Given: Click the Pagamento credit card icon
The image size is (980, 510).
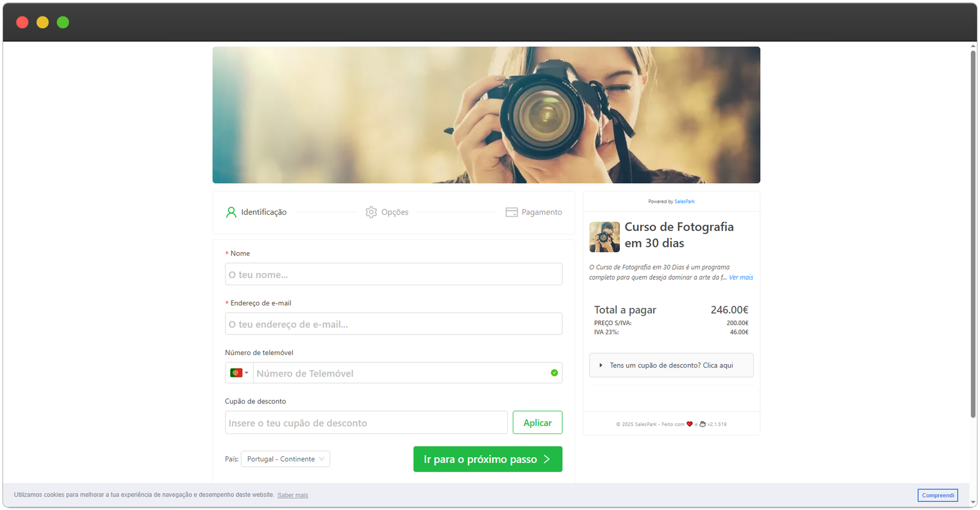Looking at the screenshot, I should [x=511, y=212].
